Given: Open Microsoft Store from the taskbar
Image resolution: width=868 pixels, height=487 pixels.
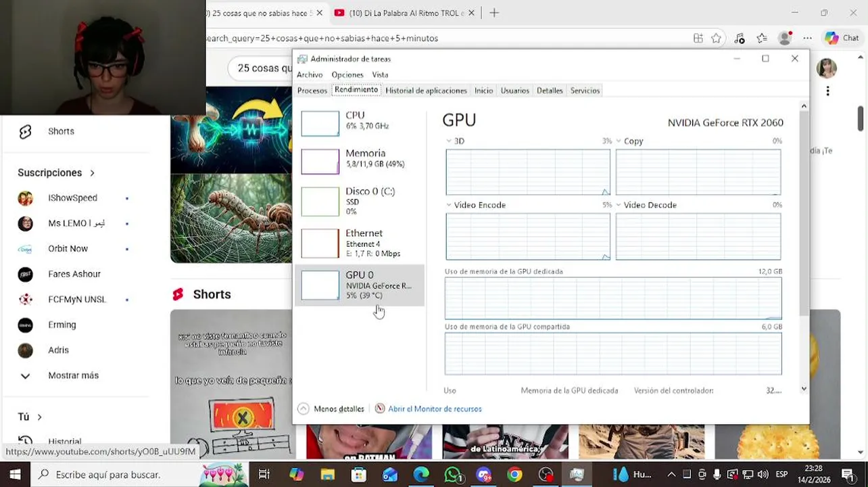Looking at the screenshot, I should tap(359, 475).
